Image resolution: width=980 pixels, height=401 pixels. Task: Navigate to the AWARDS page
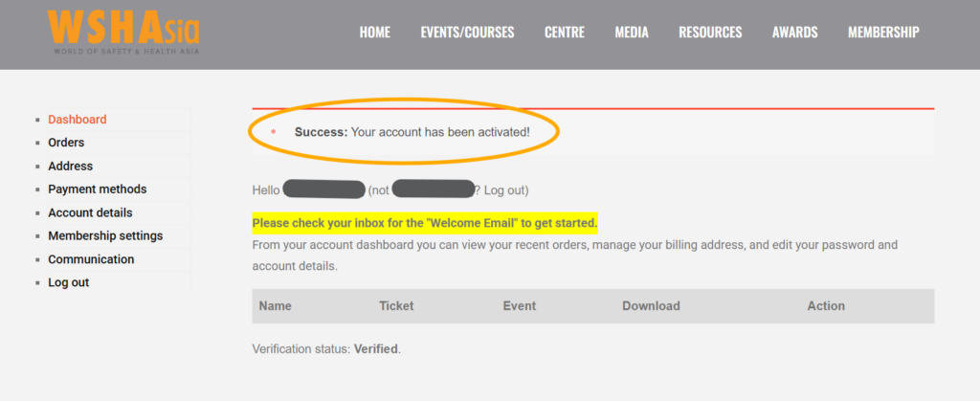794,33
